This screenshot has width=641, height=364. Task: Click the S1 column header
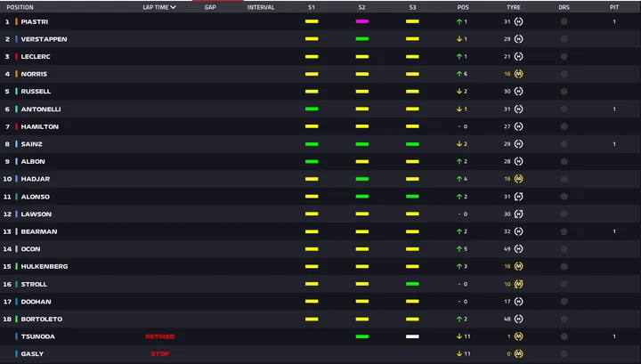point(312,7)
